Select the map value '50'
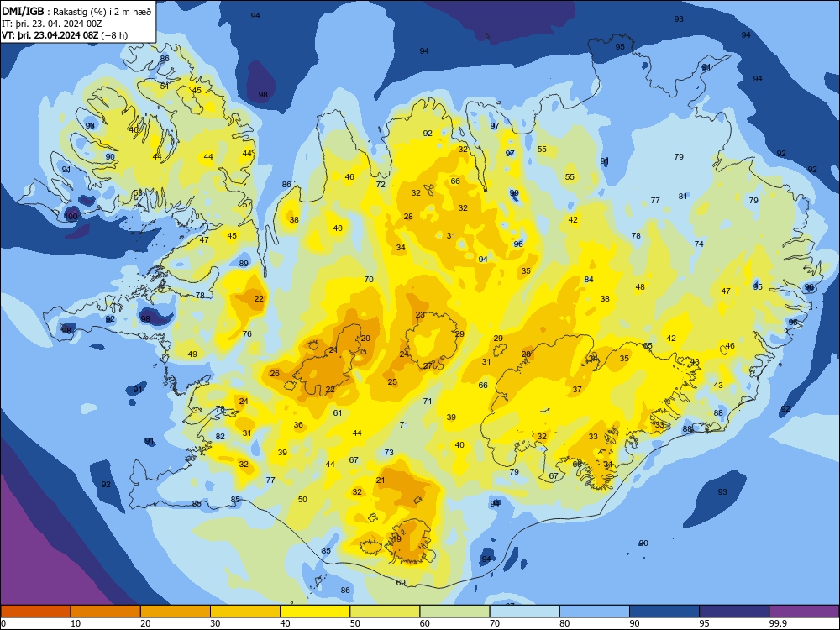The width and height of the screenshot is (840, 630). point(302,499)
